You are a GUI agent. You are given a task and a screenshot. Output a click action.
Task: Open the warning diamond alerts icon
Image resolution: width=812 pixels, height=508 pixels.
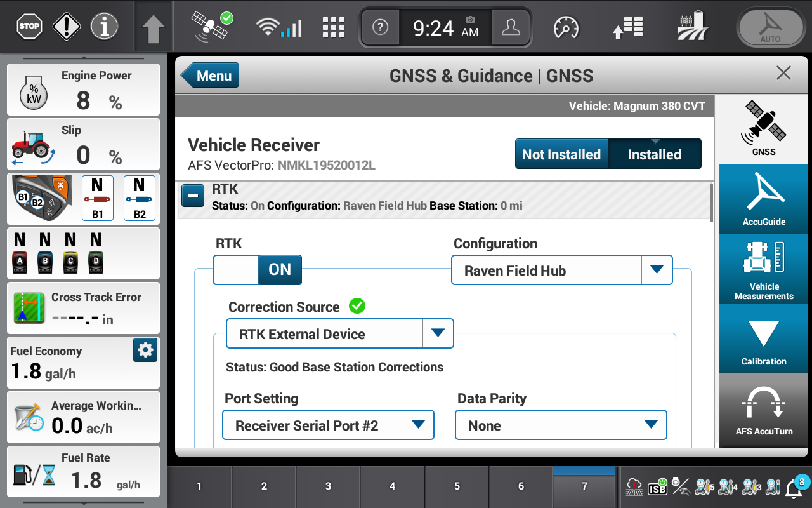click(x=65, y=27)
